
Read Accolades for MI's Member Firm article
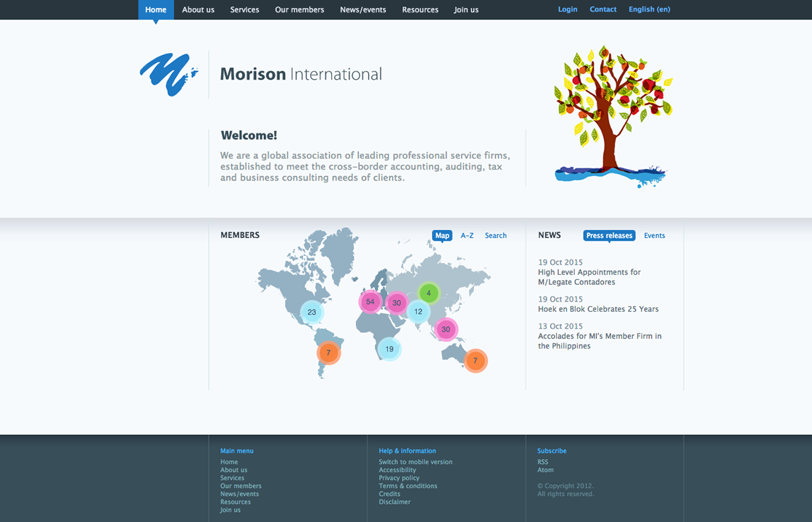(x=600, y=341)
